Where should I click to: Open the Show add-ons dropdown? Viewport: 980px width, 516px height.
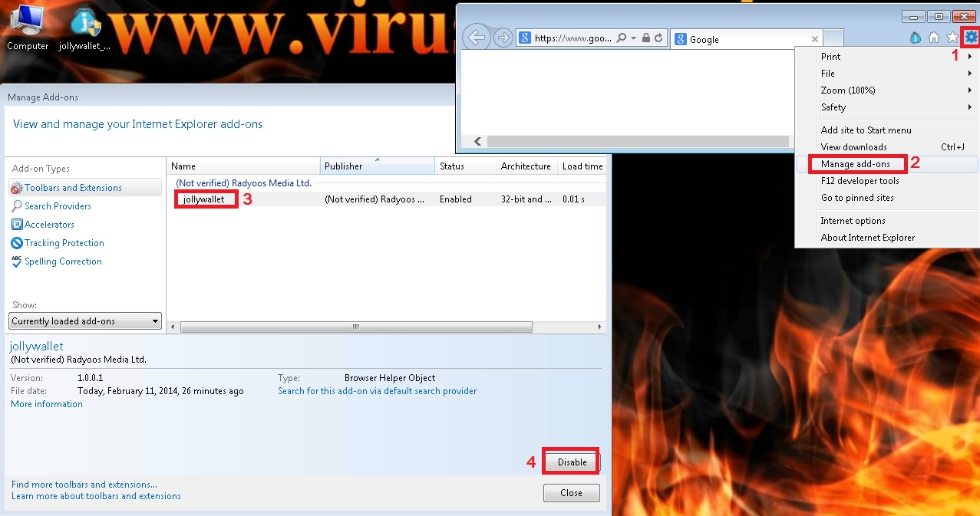pyautogui.click(x=85, y=321)
